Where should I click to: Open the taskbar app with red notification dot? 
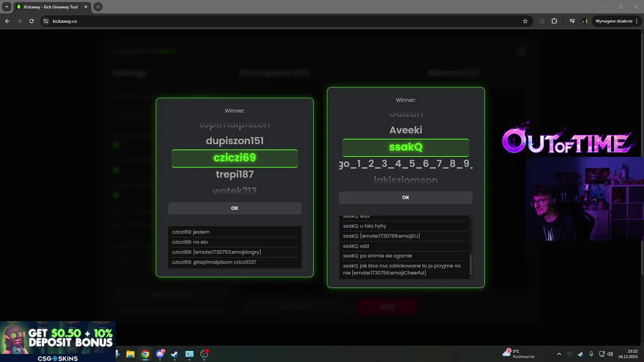pyautogui.click(x=204, y=354)
